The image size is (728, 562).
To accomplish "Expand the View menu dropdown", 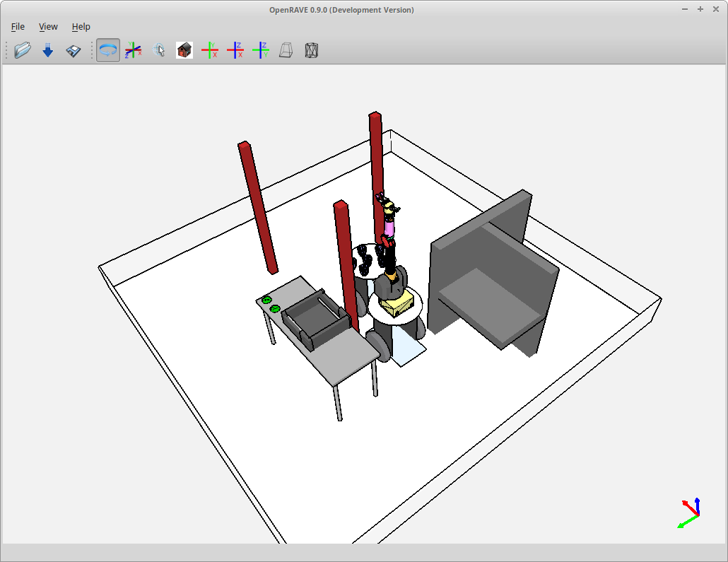I will (x=48, y=26).
